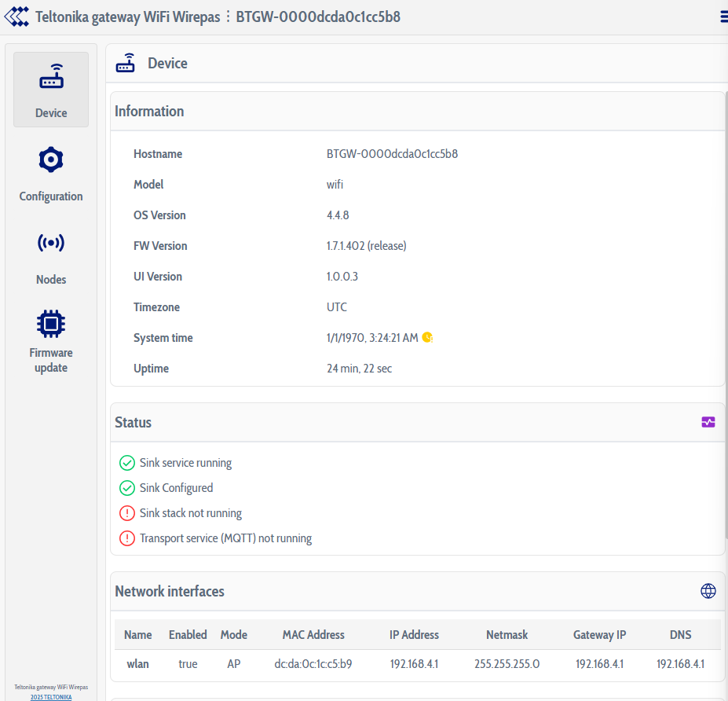The image size is (728, 701).
Task: Switch to the Nodes page
Action: coord(51,257)
